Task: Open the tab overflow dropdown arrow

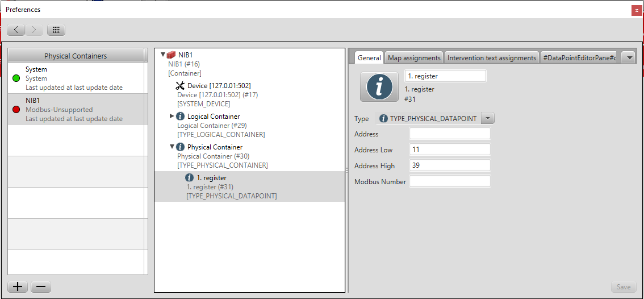Action: click(x=628, y=58)
